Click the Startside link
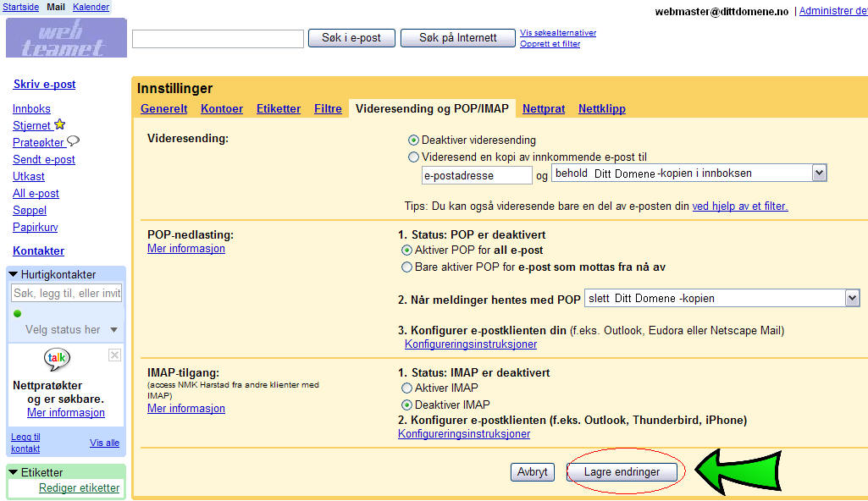Image resolution: width=868 pixels, height=501 pixels. [21, 7]
